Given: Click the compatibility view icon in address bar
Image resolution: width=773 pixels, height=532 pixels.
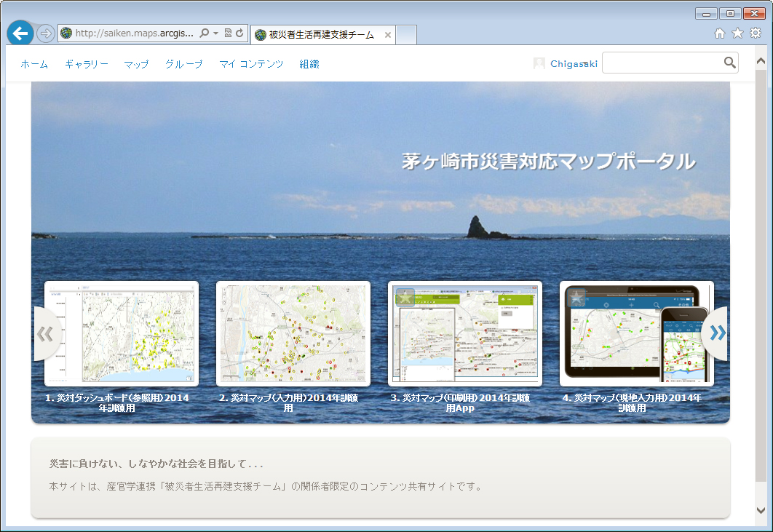Looking at the screenshot, I should [x=228, y=33].
